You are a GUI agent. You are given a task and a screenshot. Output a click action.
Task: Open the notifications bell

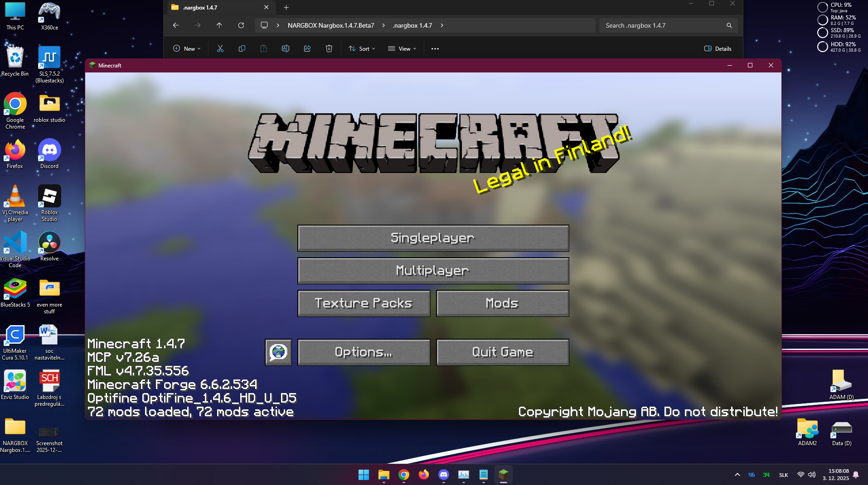[x=856, y=475]
